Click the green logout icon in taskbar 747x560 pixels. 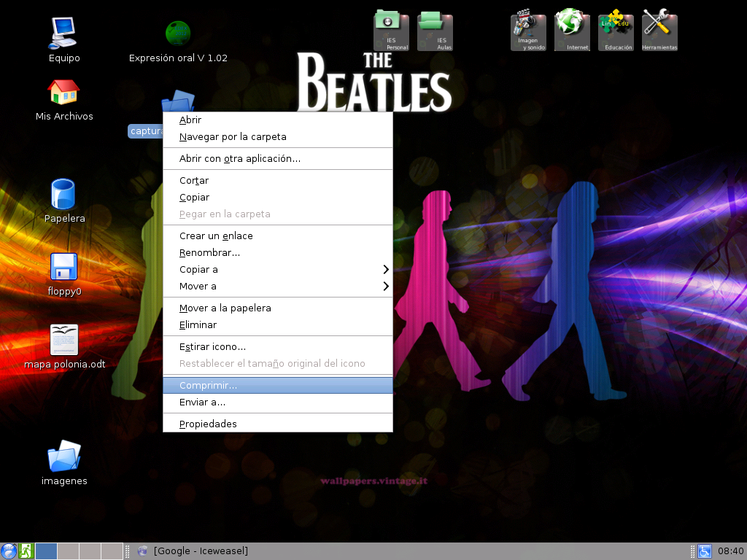(26, 551)
